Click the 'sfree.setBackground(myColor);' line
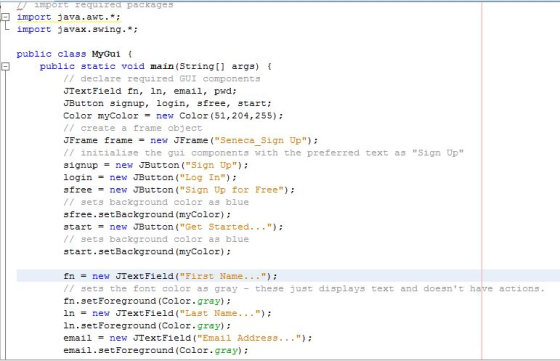560x361 pixels. pyautogui.click(x=147, y=215)
